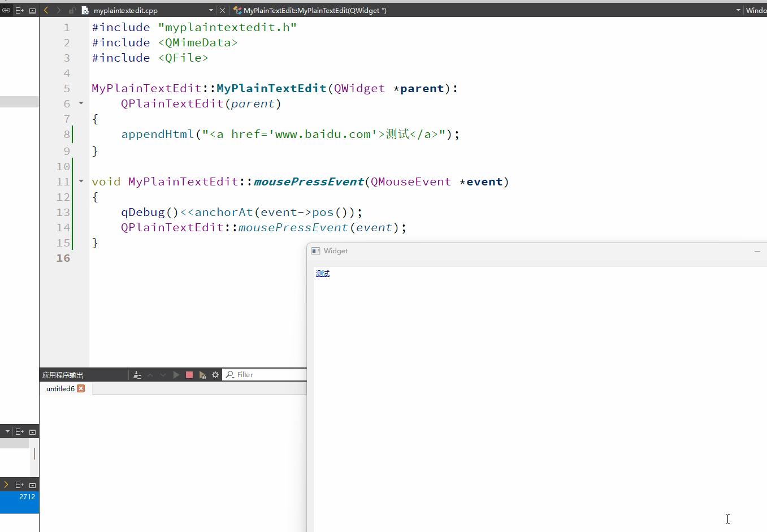The height and width of the screenshot is (532, 767).
Task: Jump to next output item with down chevron
Action: click(x=163, y=374)
